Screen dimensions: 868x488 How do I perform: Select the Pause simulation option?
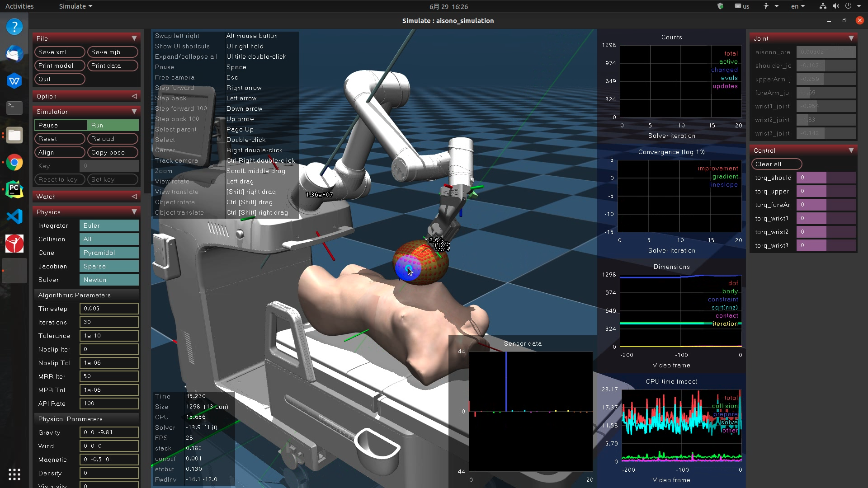[x=61, y=125]
